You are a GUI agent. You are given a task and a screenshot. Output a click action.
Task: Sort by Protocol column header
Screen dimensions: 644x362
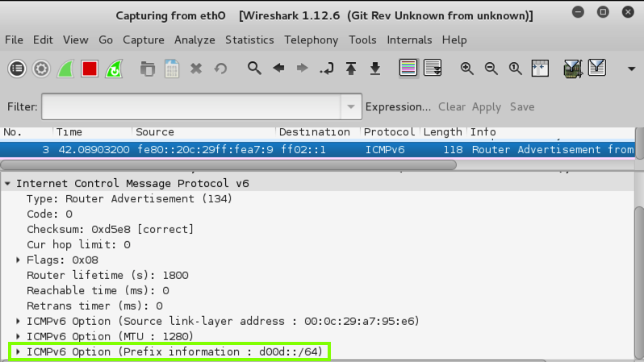[x=390, y=132]
